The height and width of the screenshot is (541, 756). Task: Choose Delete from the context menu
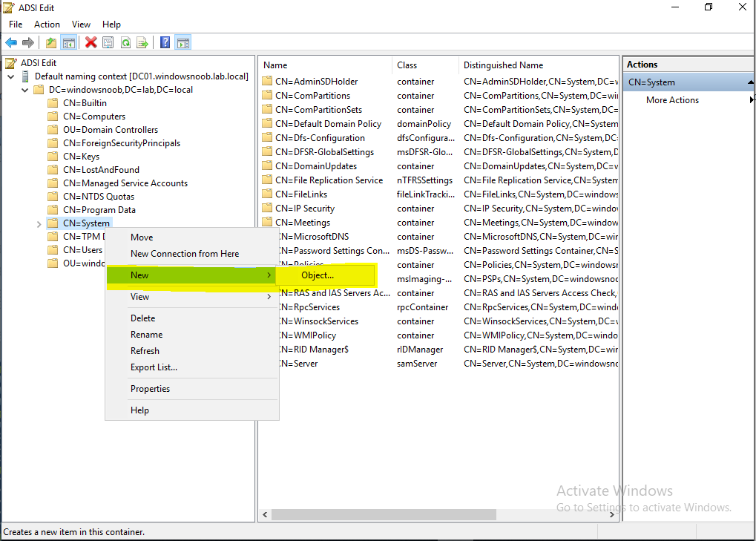(192, 318)
